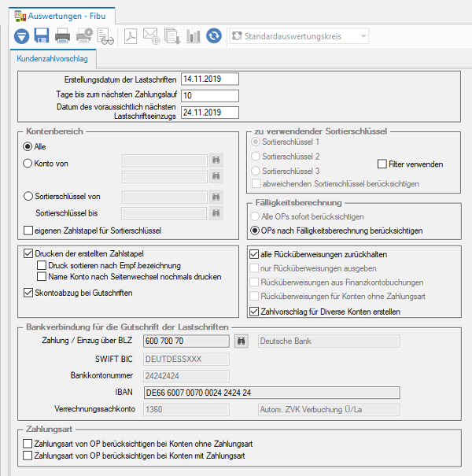Check Zahlungsart von OP bei Konten ohne Zahlungsart
Screen dimensions: 472x476
28,444
